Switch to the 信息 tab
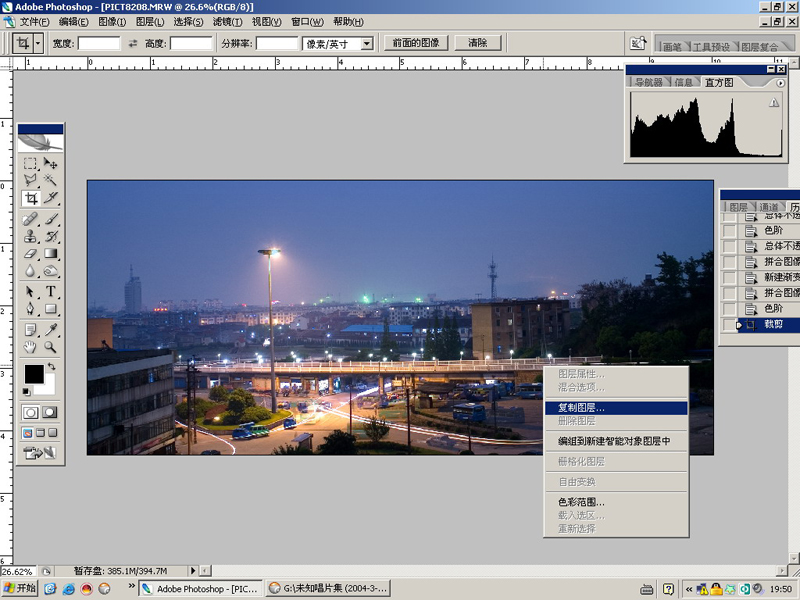The width and height of the screenshot is (800, 600). point(683,82)
